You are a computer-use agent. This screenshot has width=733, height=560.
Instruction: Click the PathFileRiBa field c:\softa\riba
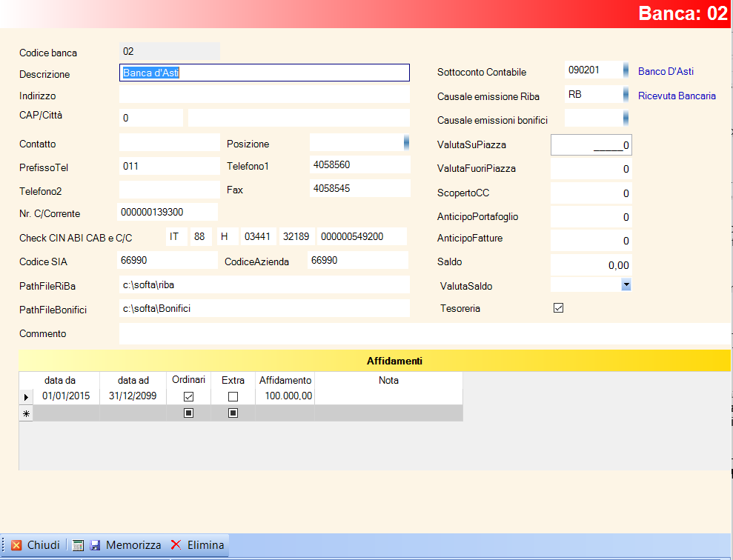point(265,284)
